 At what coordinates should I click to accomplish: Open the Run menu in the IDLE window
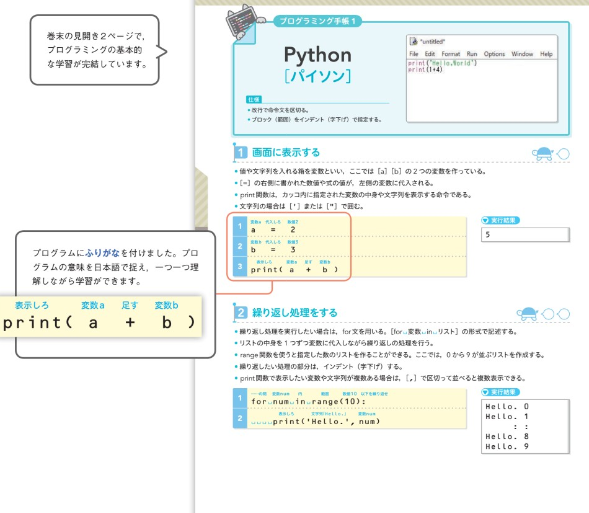(472, 54)
